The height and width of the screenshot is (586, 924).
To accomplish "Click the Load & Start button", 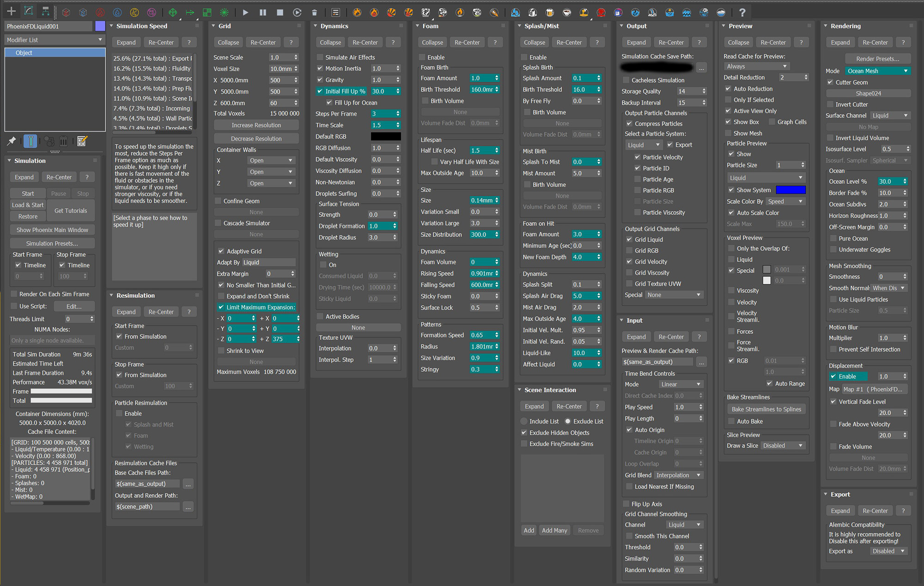I will click(28, 205).
